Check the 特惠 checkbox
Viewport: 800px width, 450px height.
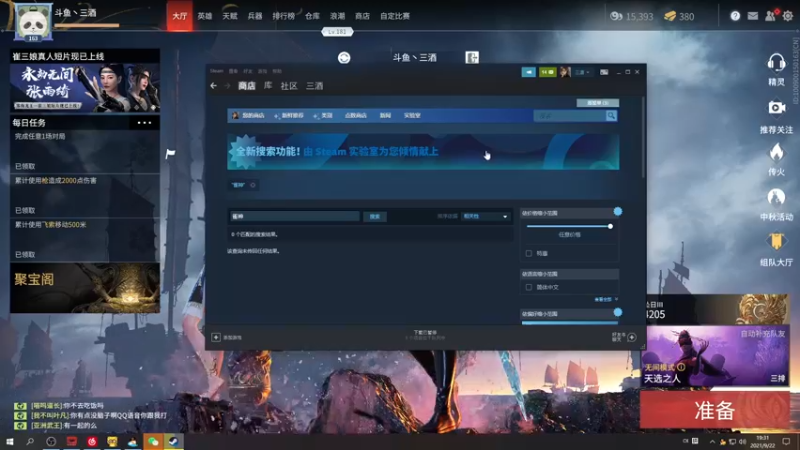tap(529, 253)
